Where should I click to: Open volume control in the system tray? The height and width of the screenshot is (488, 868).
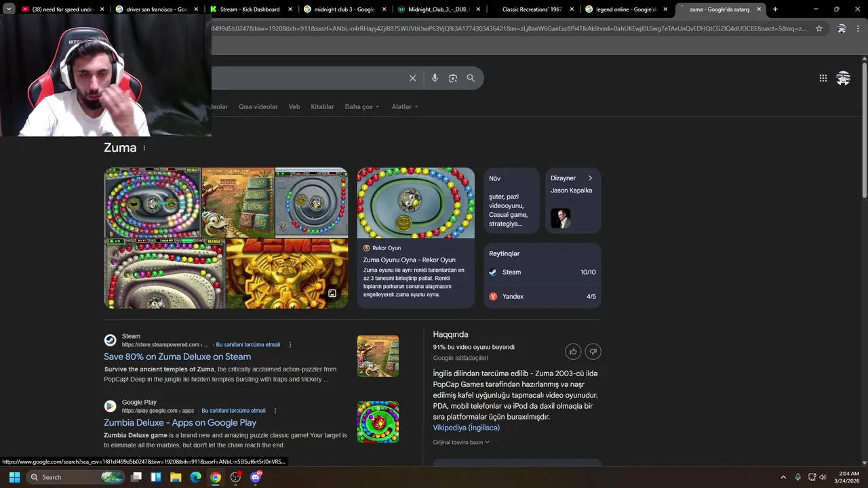[x=823, y=477]
